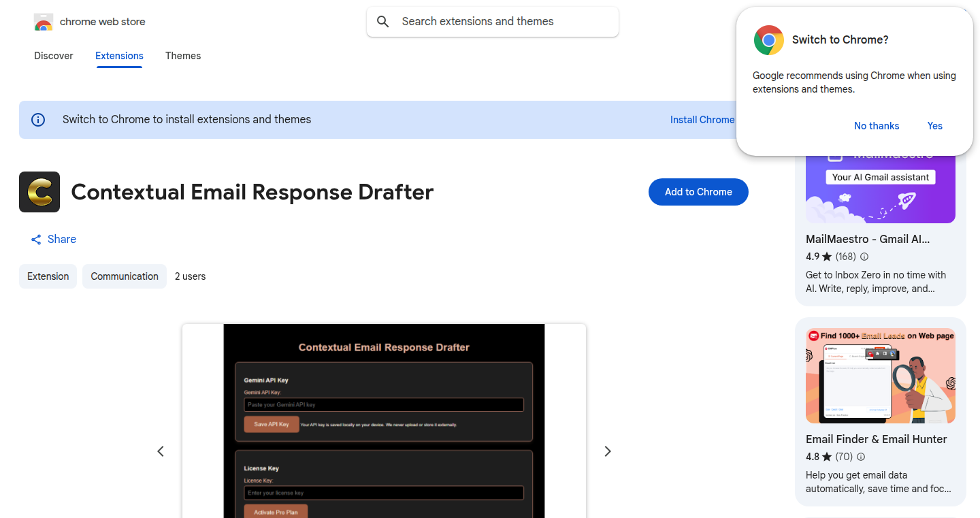Select the Extensions tab
Viewport: 980px width, 518px height.
tap(119, 56)
